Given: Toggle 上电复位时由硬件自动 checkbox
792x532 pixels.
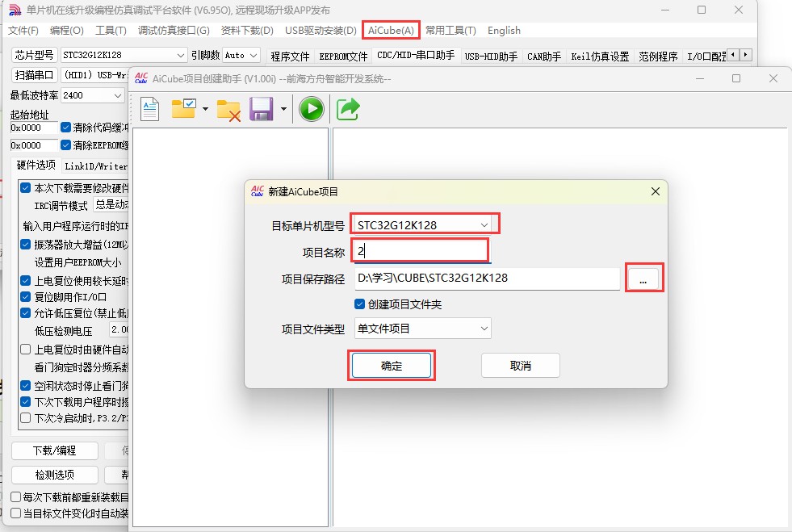Looking at the screenshot, I should [25, 349].
